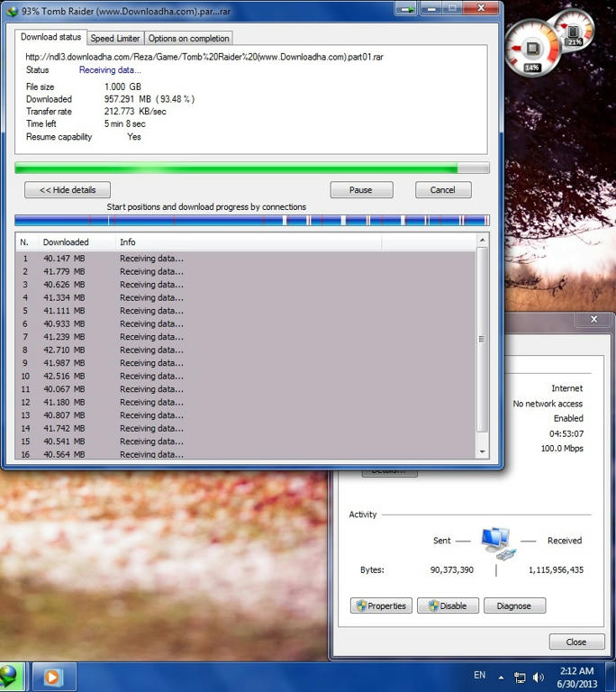Viewport: 616px width, 692px height.
Task: Click the Info column header
Action: pyautogui.click(x=249, y=241)
